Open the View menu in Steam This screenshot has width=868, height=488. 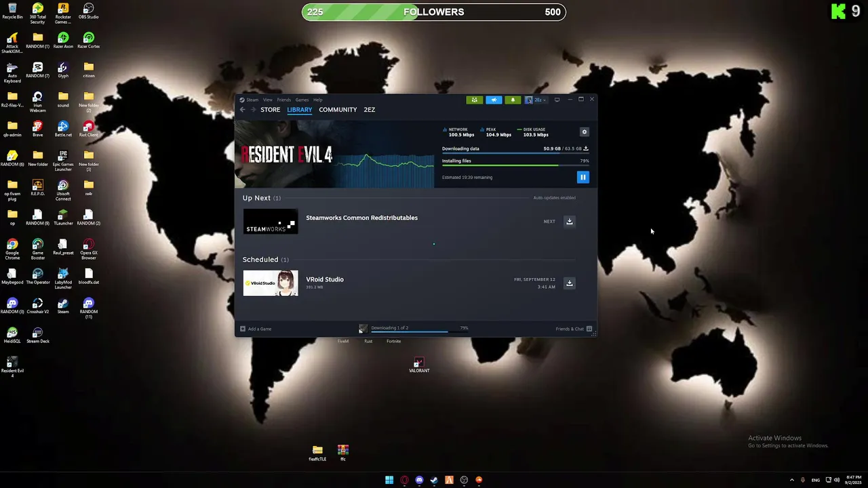pyautogui.click(x=268, y=100)
